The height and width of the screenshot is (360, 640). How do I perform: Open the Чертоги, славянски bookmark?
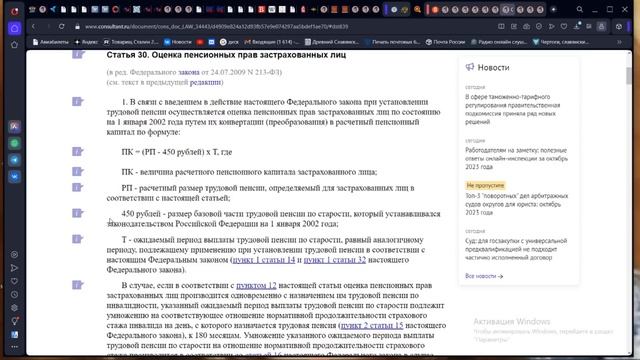point(561,42)
